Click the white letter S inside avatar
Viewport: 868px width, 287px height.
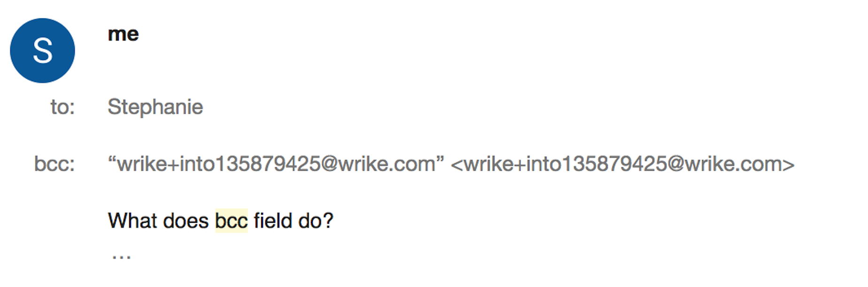click(42, 51)
